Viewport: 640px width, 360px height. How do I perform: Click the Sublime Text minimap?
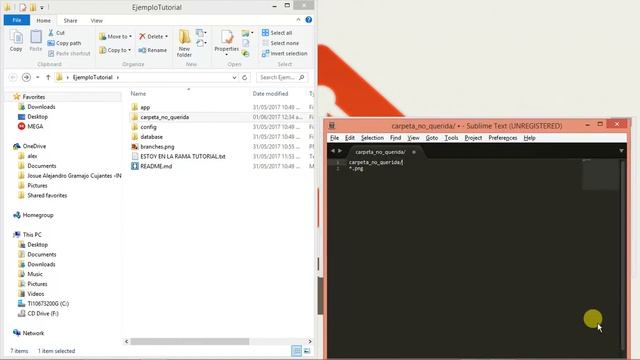[600, 174]
